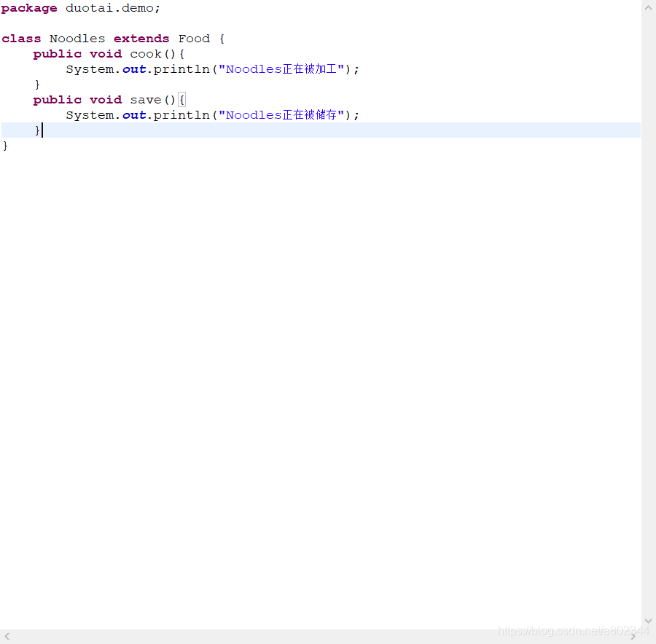Screen dimensions: 656x644
Task: Click the vertical scrollbar down arrow
Action: (x=648, y=621)
